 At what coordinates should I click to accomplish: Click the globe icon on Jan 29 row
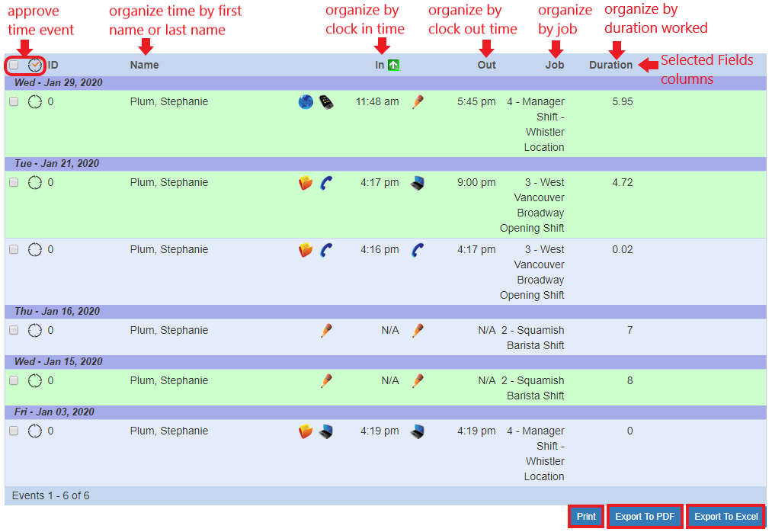click(306, 102)
